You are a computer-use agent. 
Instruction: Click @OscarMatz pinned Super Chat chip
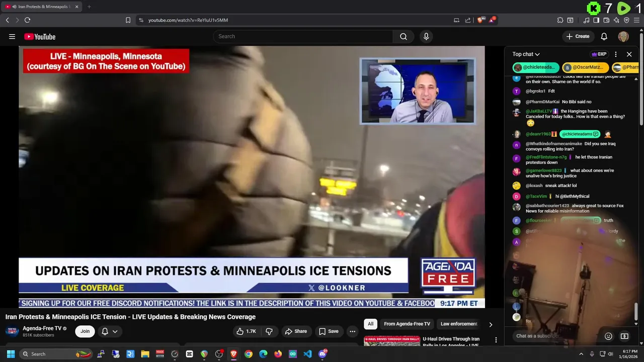click(x=585, y=67)
